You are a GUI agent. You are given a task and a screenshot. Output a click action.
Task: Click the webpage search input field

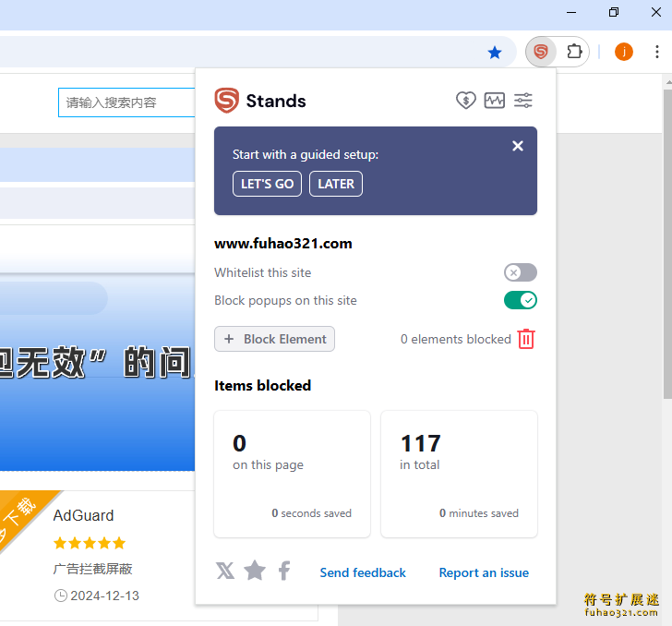pos(126,102)
